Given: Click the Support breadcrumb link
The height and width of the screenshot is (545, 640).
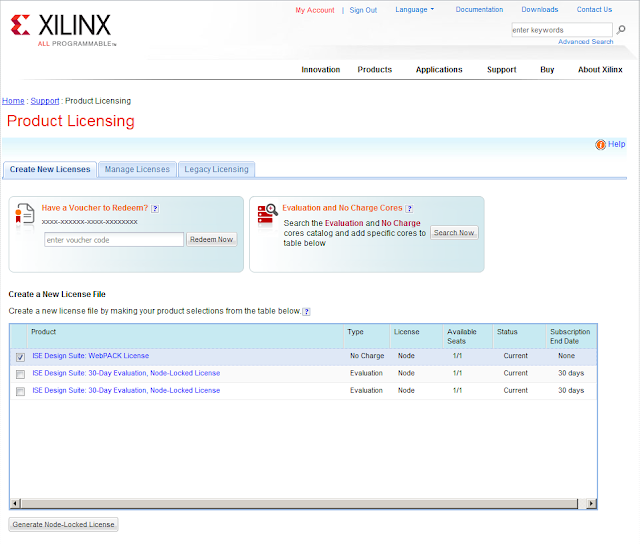Looking at the screenshot, I should (x=45, y=101).
